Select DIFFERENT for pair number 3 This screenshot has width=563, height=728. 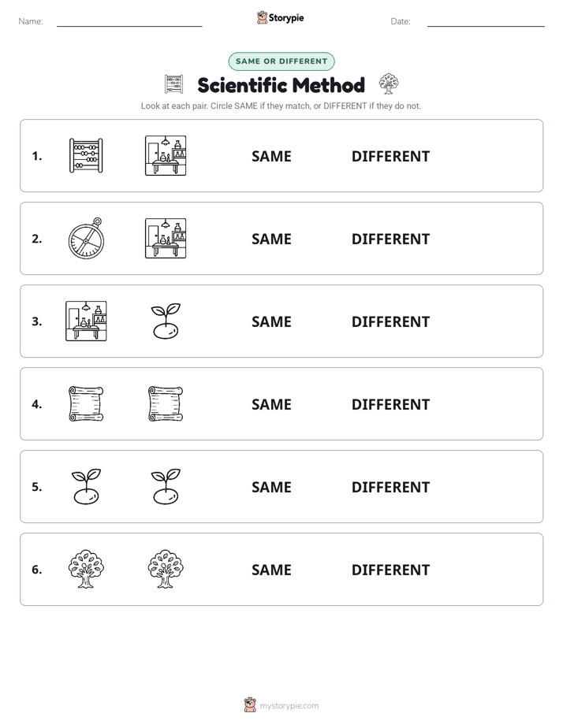tap(390, 321)
